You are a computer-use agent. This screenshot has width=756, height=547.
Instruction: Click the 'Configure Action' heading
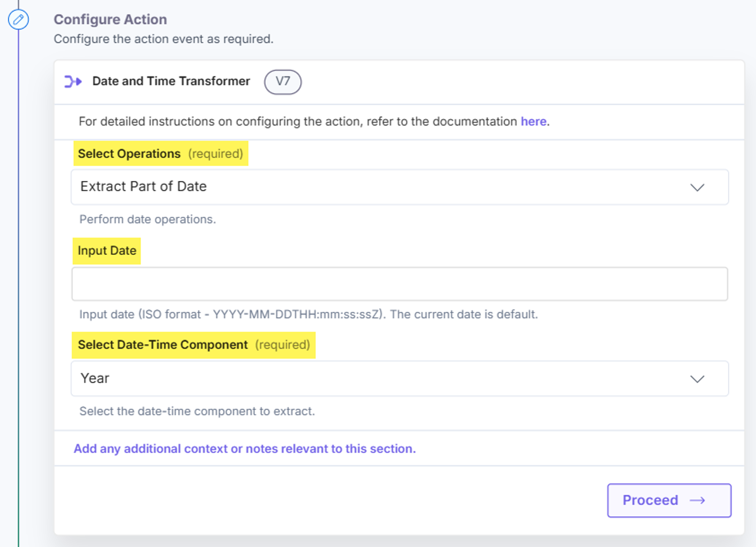(x=110, y=19)
